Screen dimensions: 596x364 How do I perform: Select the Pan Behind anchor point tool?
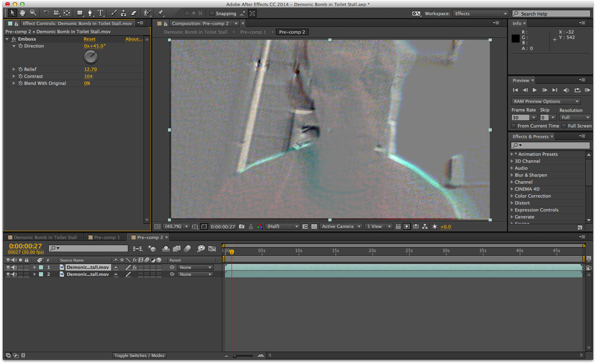pos(67,13)
